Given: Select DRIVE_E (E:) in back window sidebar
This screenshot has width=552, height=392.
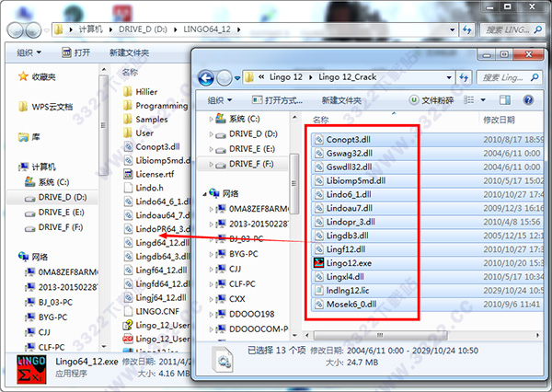Looking at the screenshot, I should pyautogui.click(x=54, y=213).
